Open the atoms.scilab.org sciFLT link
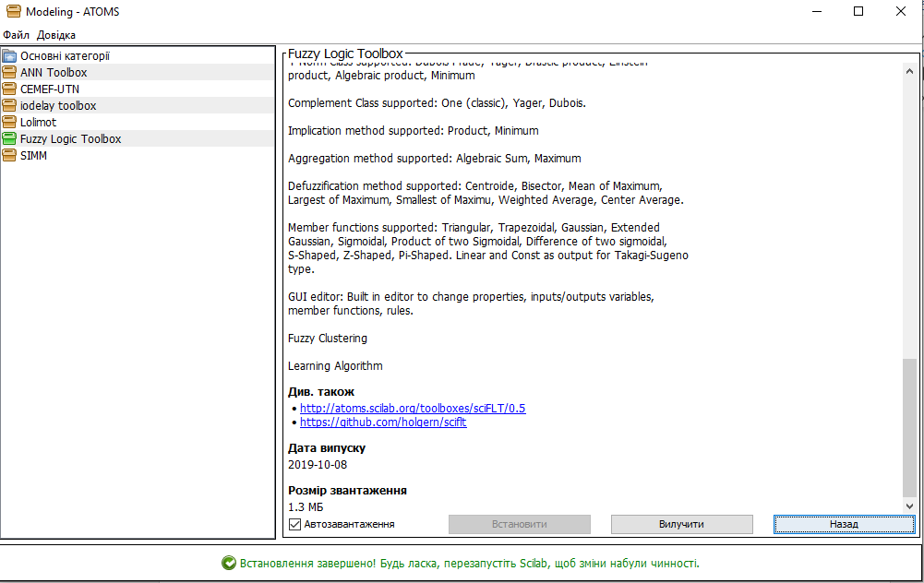The height and width of the screenshot is (583, 924). coord(413,408)
